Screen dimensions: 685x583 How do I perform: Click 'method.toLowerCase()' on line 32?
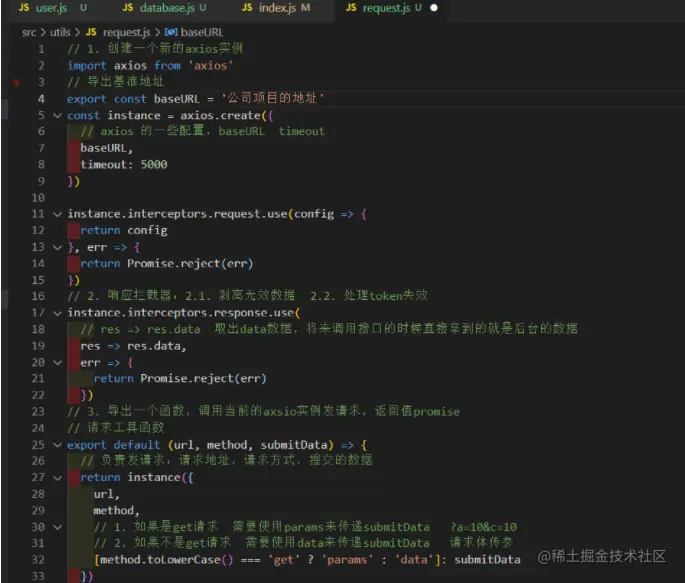[166, 560]
